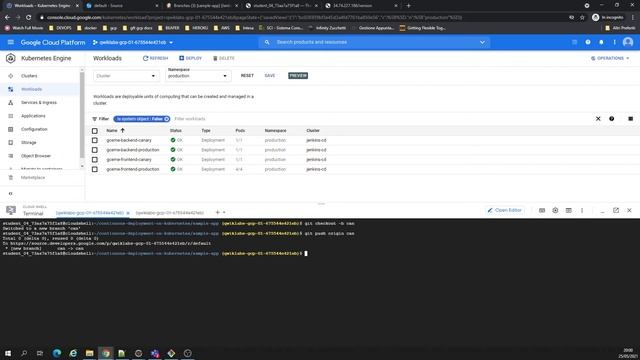Check the gceme-frontend-production row checkbox
640x360 pixels.
[x=95, y=169]
